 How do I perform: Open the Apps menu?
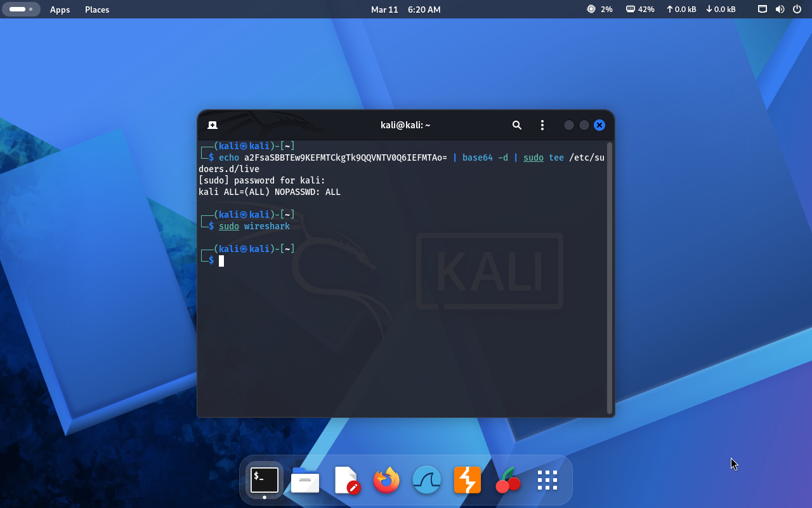click(x=60, y=10)
